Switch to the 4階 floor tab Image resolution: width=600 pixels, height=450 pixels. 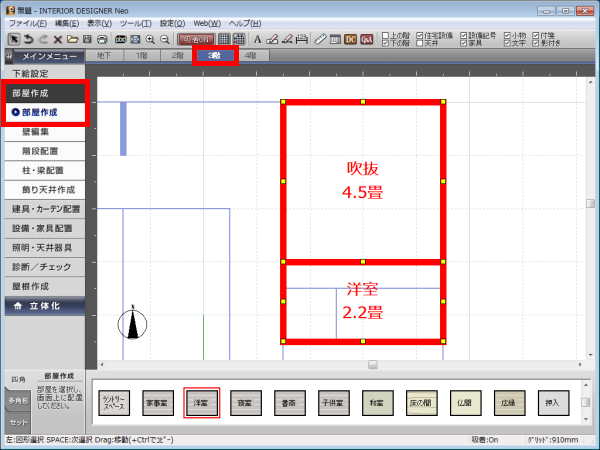[x=249, y=55]
